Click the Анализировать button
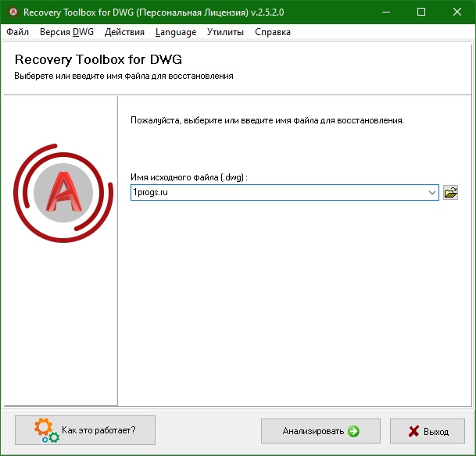Image resolution: width=476 pixels, height=456 pixels. [x=320, y=431]
